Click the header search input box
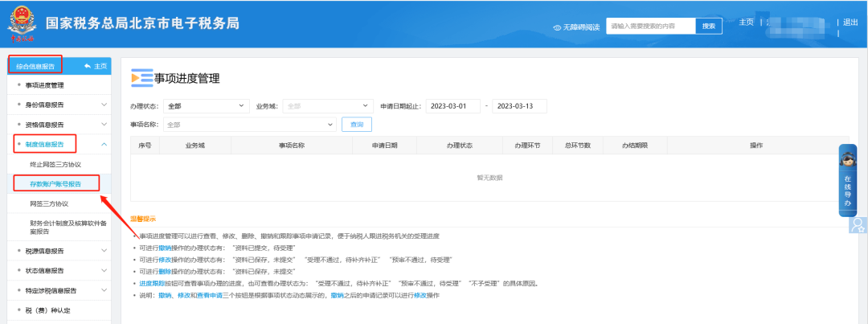Image resolution: width=868 pixels, height=324 pixels. [649, 27]
